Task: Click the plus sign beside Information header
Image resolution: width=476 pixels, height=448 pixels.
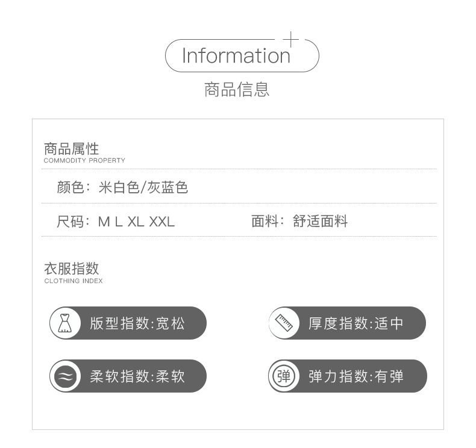Action: click(291, 39)
